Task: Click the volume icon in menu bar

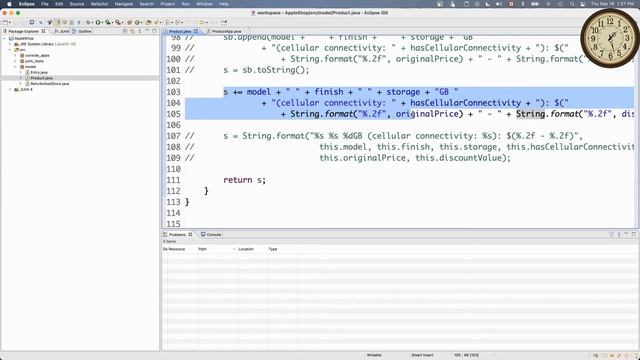Action: pyautogui.click(x=499, y=4)
